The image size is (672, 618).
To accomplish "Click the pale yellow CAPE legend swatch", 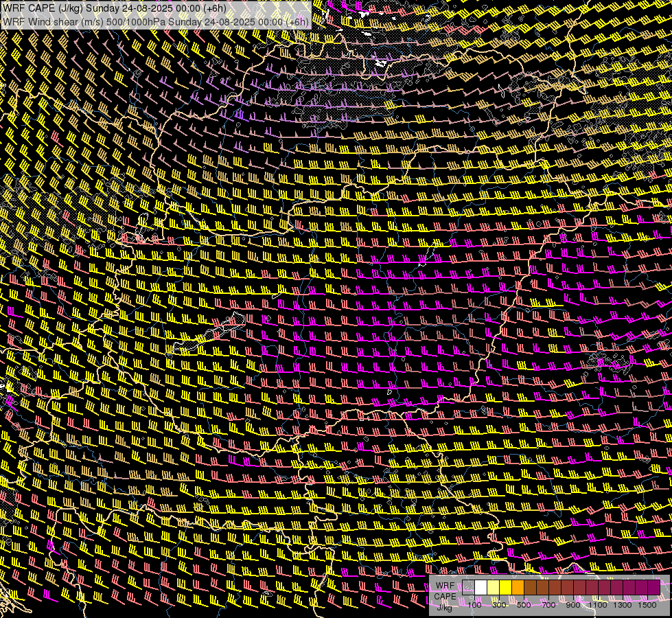I will (x=494, y=587).
